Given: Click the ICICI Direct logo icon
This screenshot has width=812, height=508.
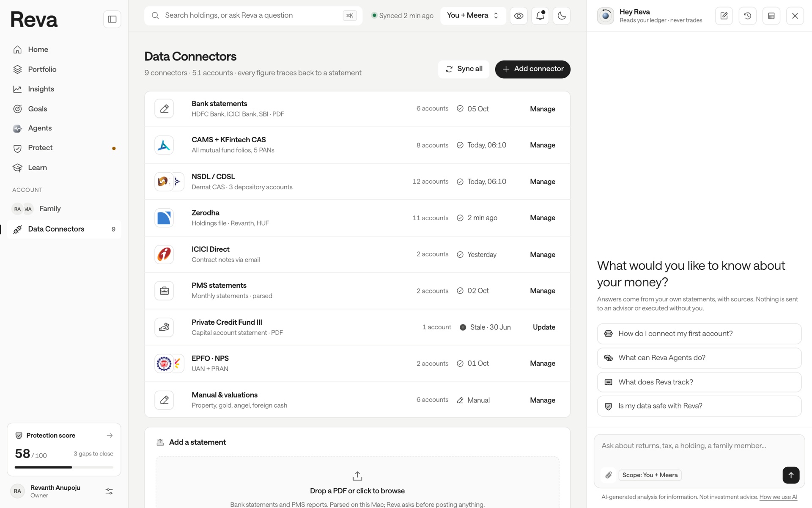Looking at the screenshot, I should coord(164,254).
